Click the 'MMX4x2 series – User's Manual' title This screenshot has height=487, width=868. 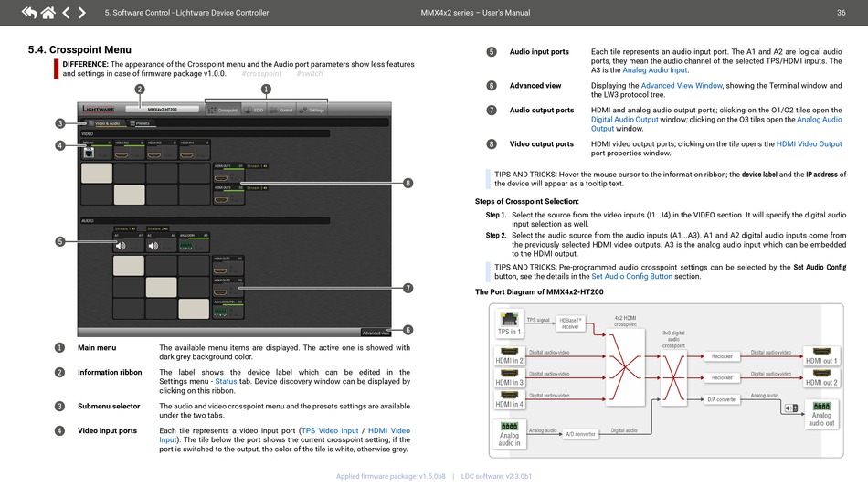pyautogui.click(x=475, y=12)
